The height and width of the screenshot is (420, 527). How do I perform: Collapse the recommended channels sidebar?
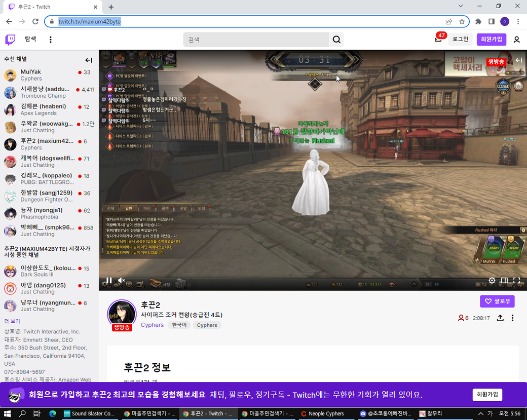89,60
